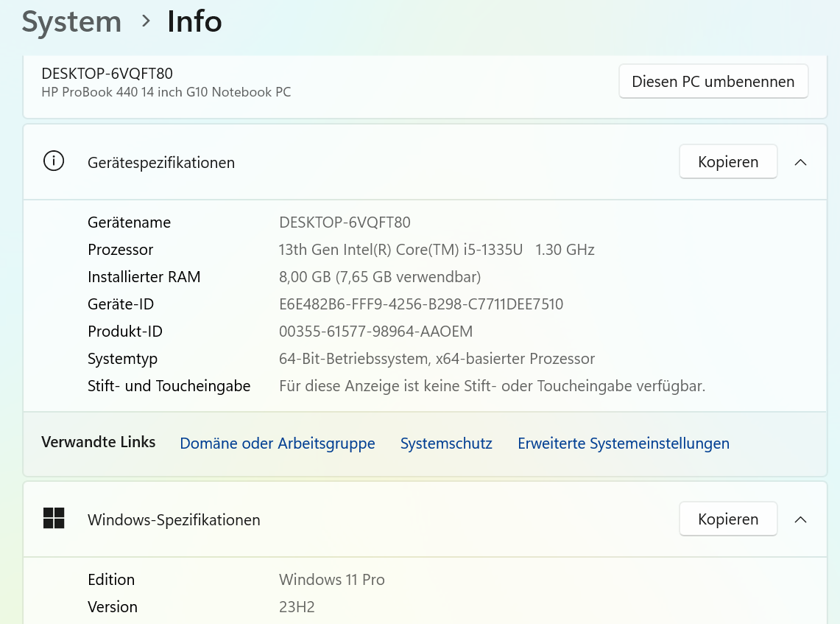
Task: Click the Geräte-ID label
Action: click(x=121, y=304)
